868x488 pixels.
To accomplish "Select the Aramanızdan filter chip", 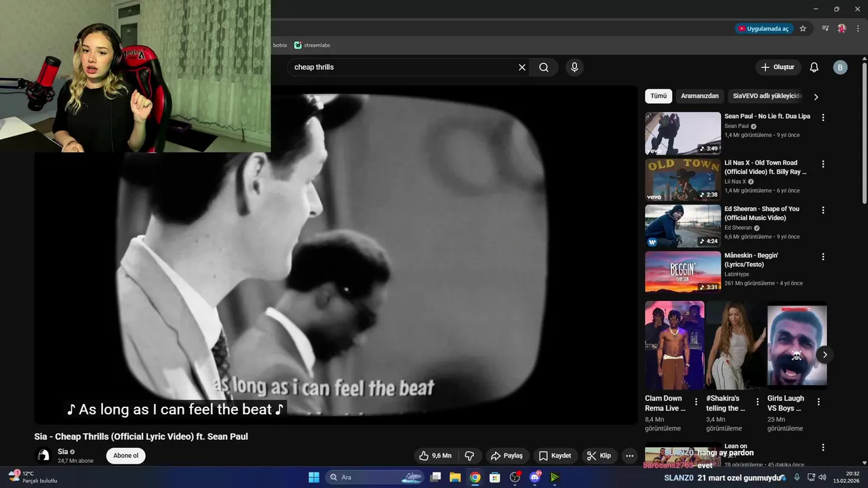I will tap(699, 96).
